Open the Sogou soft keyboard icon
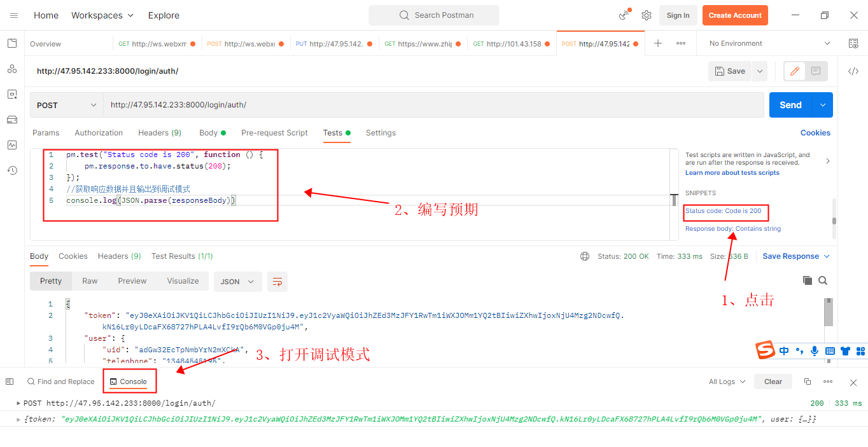 click(x=830, y=351)
